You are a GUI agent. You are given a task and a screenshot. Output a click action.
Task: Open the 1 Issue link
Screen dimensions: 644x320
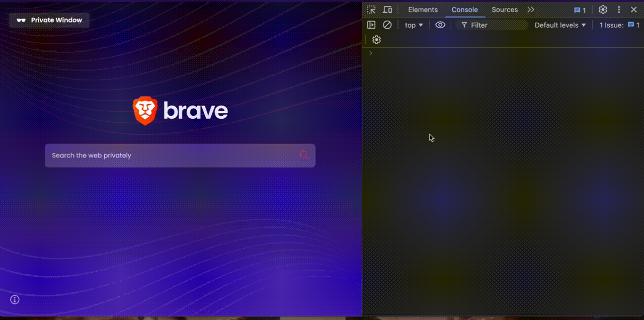point(619,25)
